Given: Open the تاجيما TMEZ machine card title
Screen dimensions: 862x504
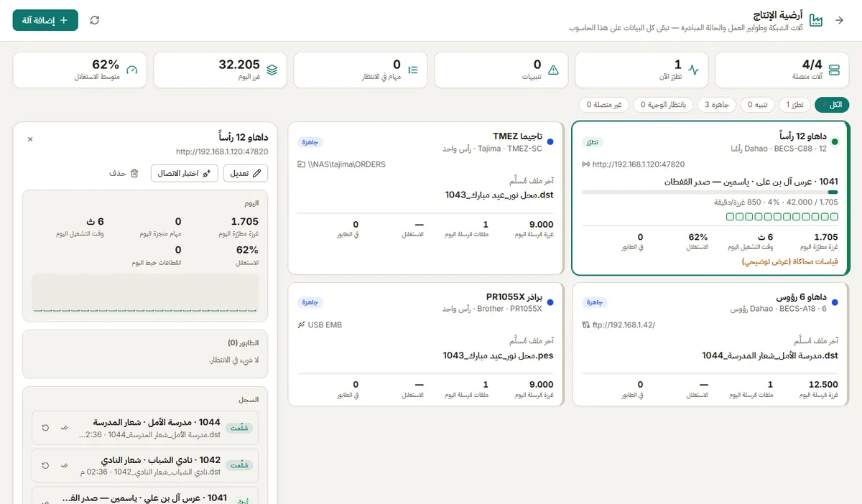Looking at the screenshot, I should click(x=518, y=136).
